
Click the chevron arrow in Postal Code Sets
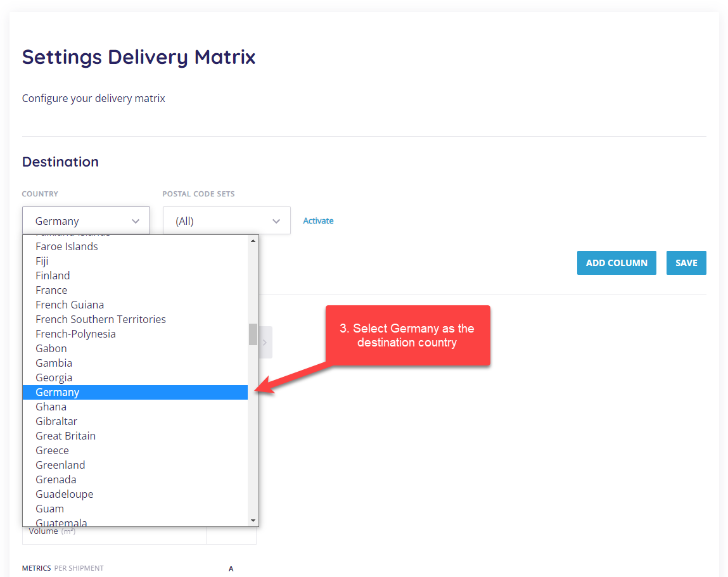click(276, 221)
